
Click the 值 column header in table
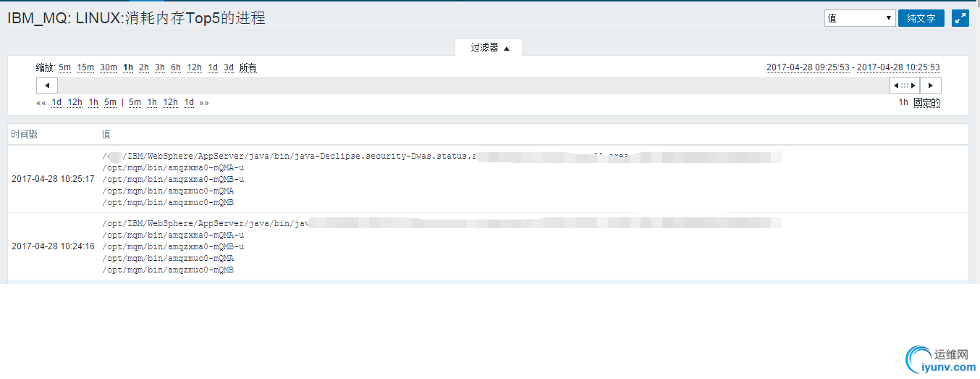point(106,135)
